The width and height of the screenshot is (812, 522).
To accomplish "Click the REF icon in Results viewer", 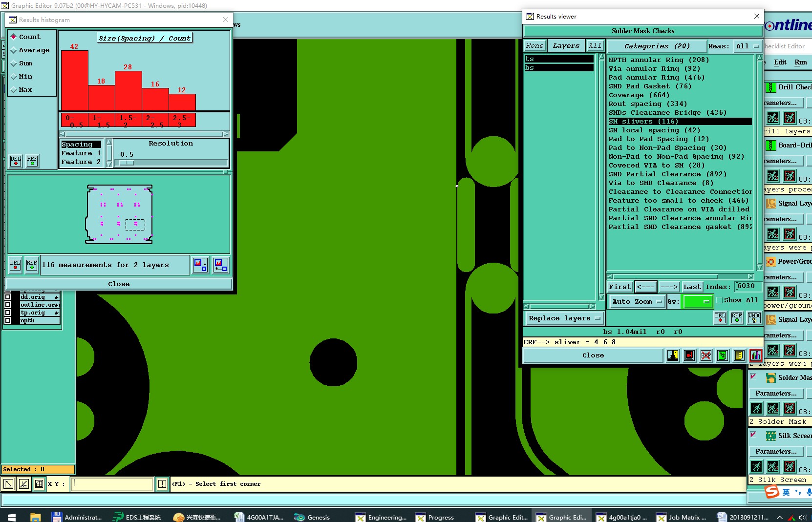I will [737, 318].
